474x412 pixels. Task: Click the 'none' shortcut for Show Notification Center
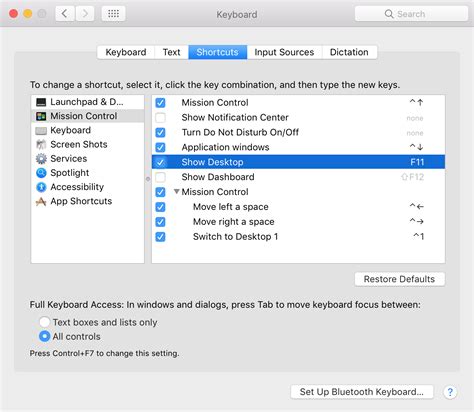tap(415, 118)
